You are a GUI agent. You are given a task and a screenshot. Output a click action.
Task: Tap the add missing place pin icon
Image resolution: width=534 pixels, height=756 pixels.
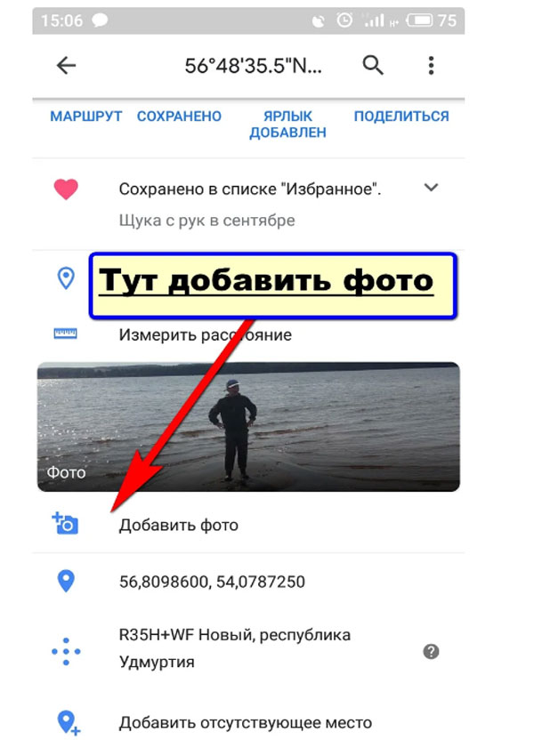[68, 723]
